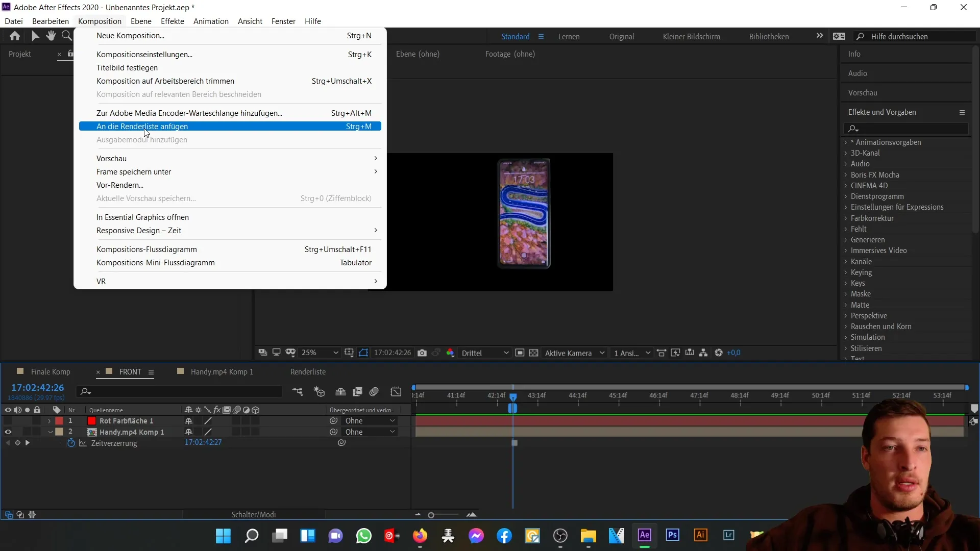Open the 1 Ansicht view layout dropdown

pos(632,353)
